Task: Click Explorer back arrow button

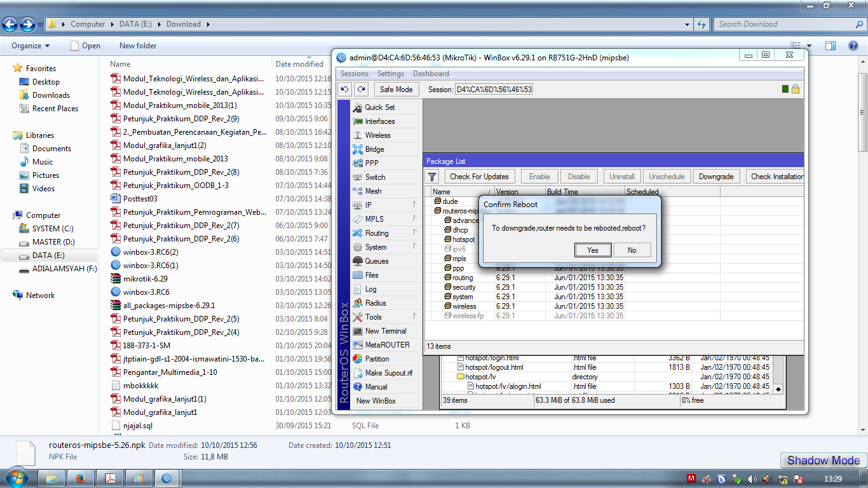Action: (10, 24)
